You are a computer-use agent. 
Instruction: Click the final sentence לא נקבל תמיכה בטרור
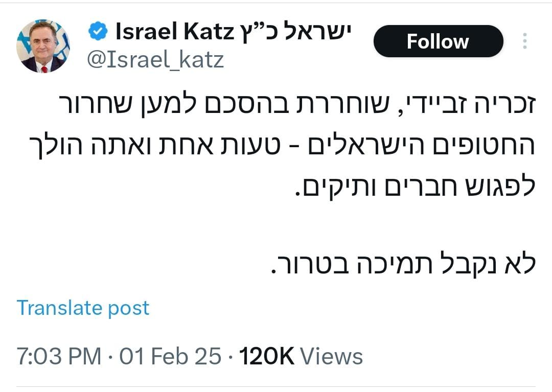tap(401, 265)
